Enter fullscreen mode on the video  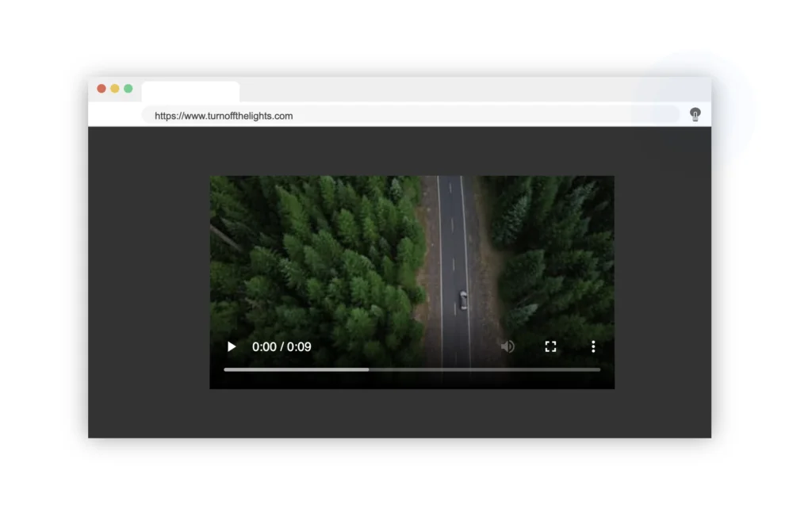550,346
